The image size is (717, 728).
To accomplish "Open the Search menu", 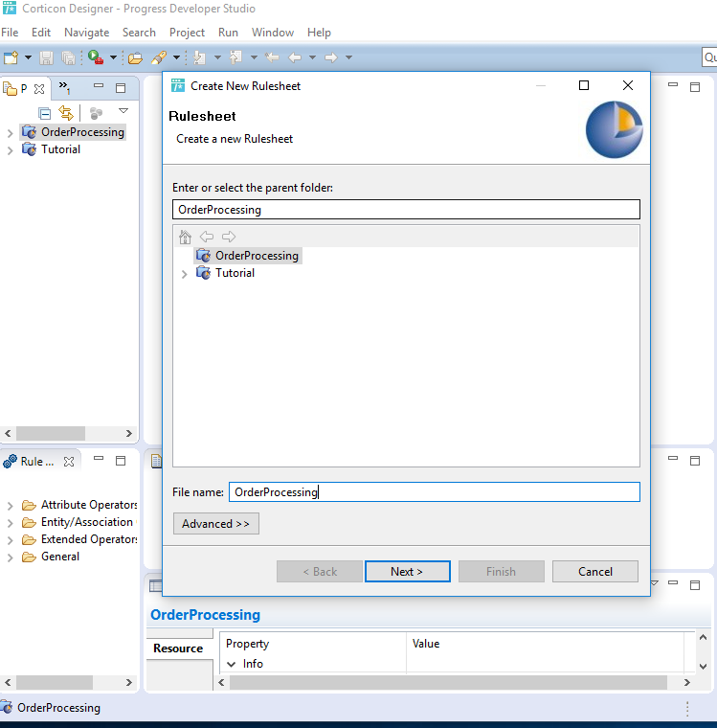I will click(x=139, y=33).
